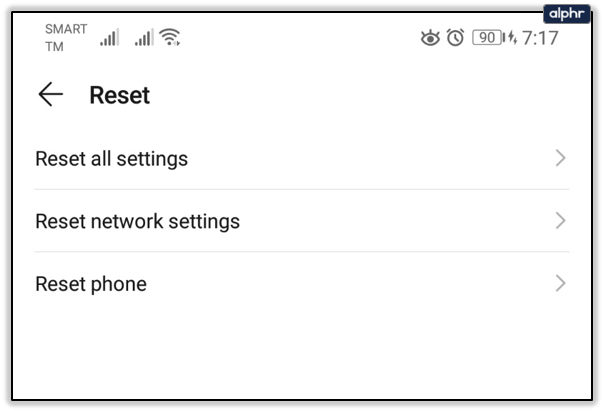This screenshot has height=412, width=604.
Task: Open Reset all settings
Action: [x=302, y=158]
